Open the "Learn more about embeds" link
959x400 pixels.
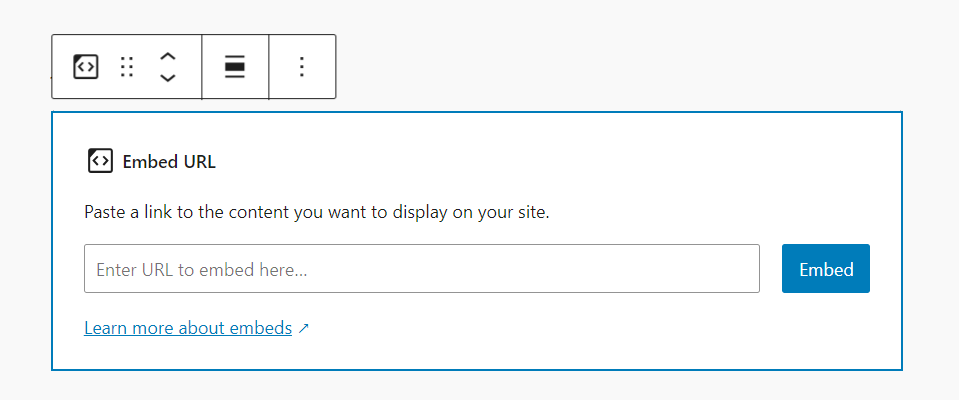click(188, 328)
